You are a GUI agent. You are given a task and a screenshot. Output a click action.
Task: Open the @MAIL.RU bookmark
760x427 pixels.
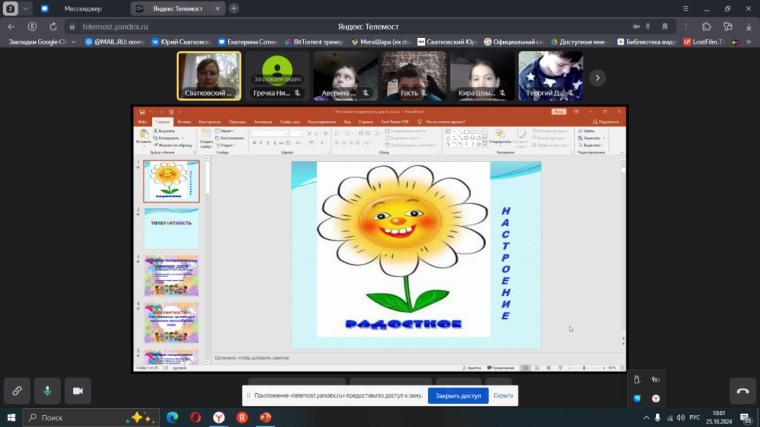(115, 42)
